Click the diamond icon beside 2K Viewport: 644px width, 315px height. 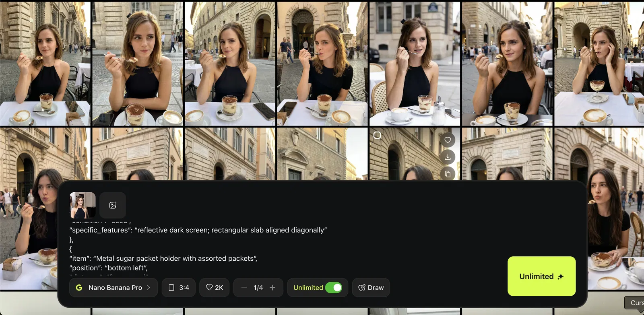[209, 287]
